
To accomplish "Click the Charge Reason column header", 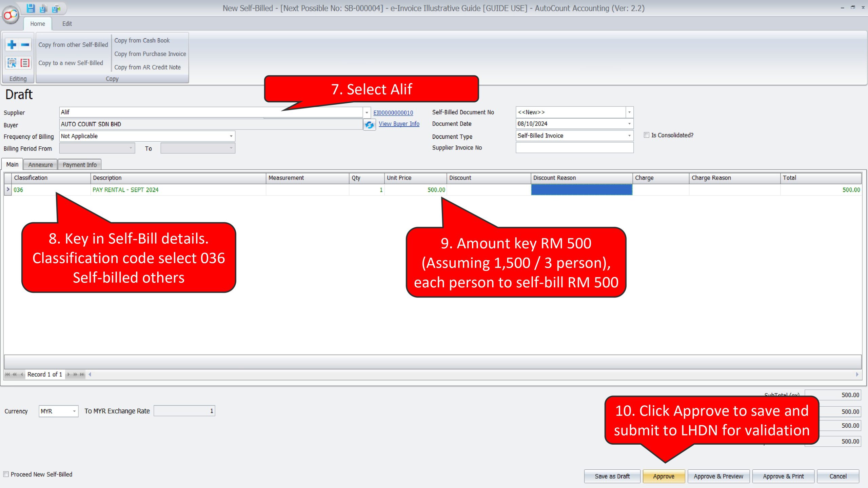I will point(734,178).
